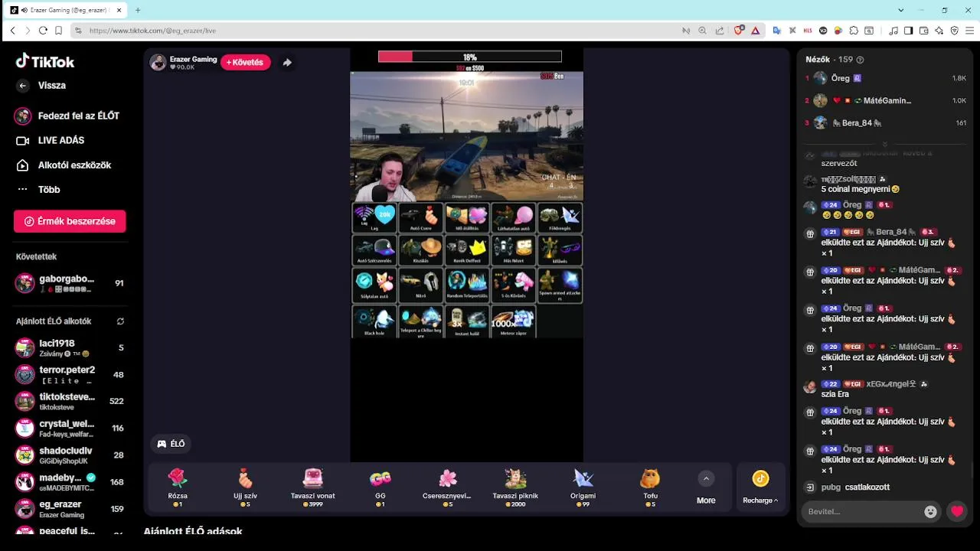Screen dimensions: 980x551
Task: Click the heart like button in chat
Action: click(957, 511)
